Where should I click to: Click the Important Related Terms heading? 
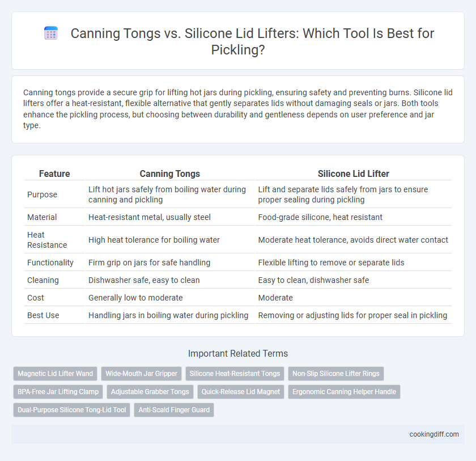point(238,353)
